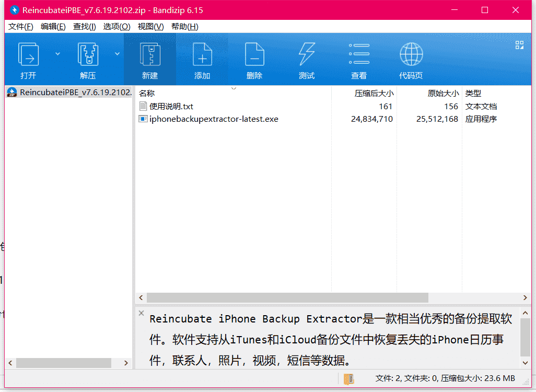Click the 应用程序 type cell

(x=481, y=119)
